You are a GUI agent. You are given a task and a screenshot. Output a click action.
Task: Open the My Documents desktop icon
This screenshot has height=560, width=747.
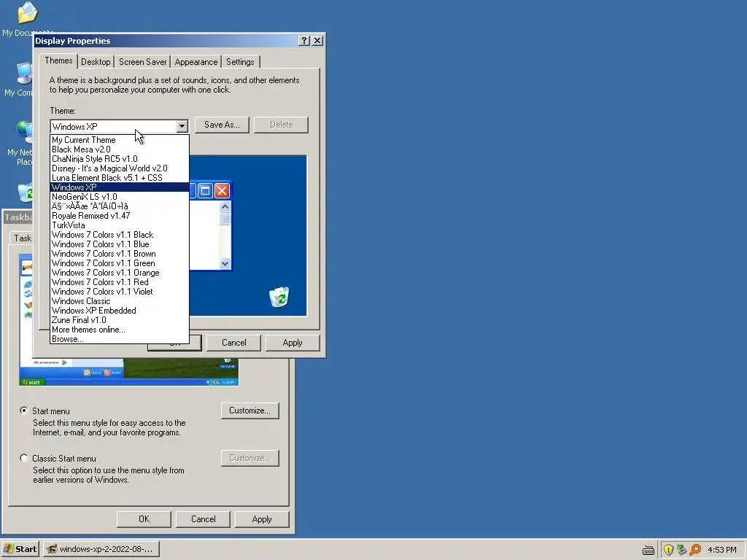tap(27, 13)
